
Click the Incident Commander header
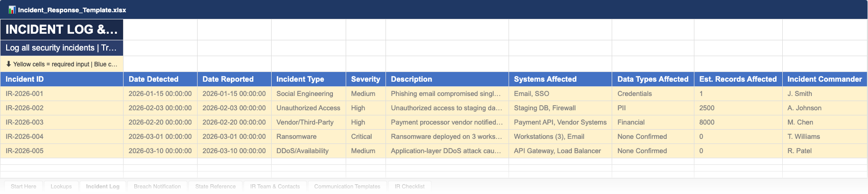(x=825, y=79)
